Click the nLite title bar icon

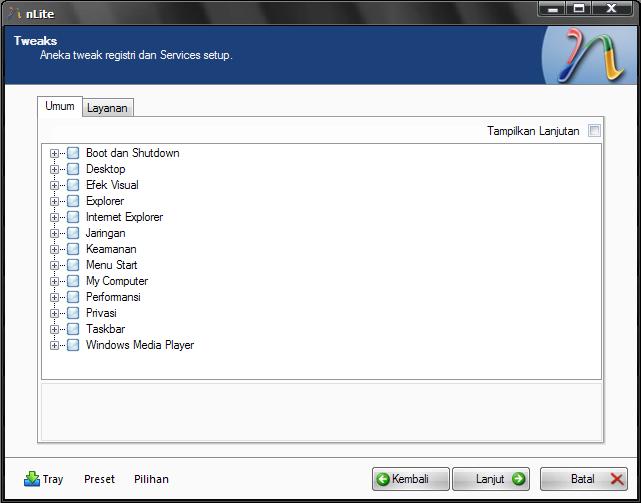pos(15,13)
